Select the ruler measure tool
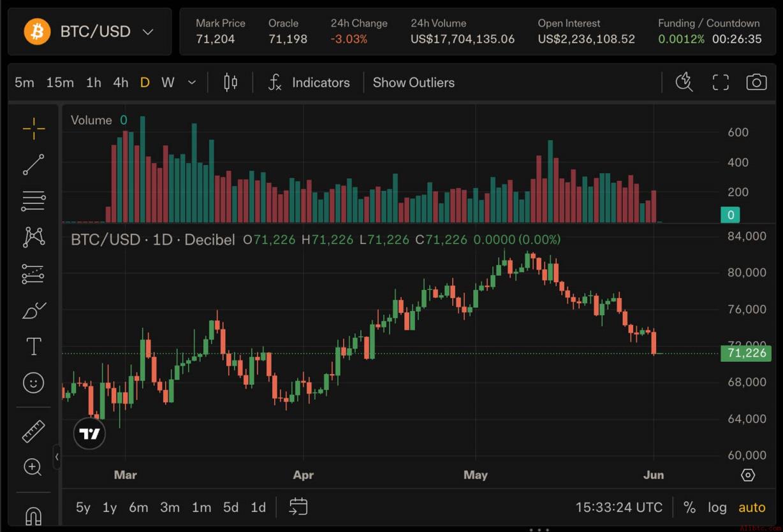Viewport: 783px width, 532px height. click(34, 431)
